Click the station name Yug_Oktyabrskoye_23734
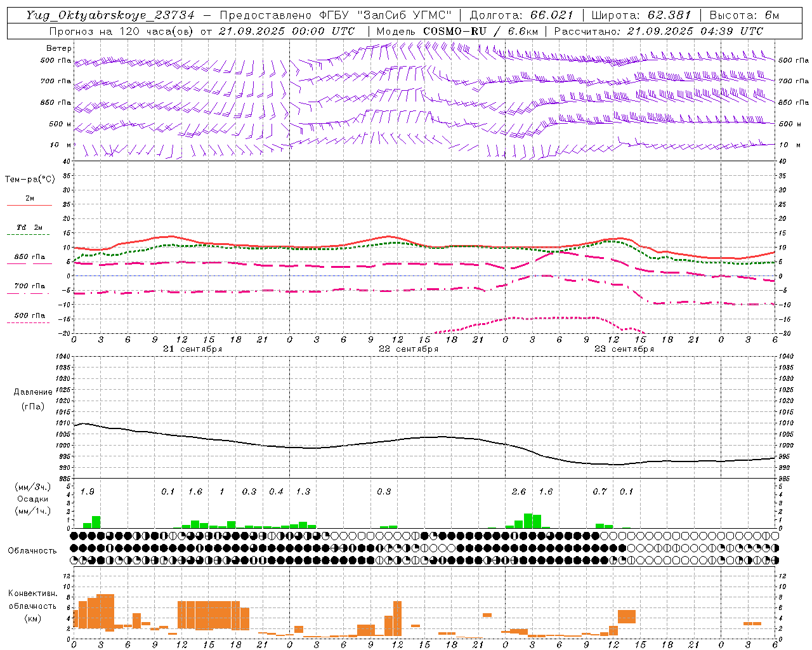This screenshot has width=812, height=650. coord(110,15)
